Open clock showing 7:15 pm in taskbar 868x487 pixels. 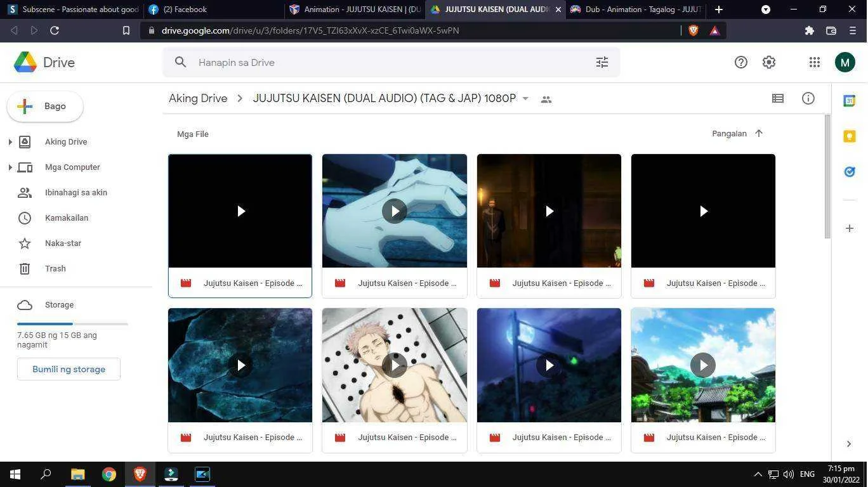coord(841,474)
